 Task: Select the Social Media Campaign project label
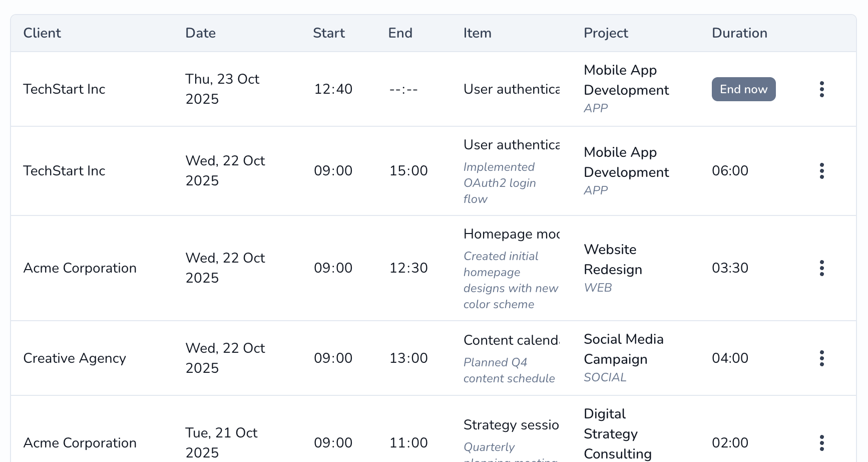(x=624, y=349)
